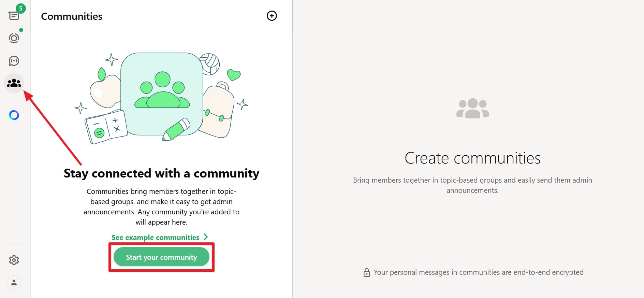Click the new community plus icon
The width and height of the screenshot is (644, 298).
272,16
